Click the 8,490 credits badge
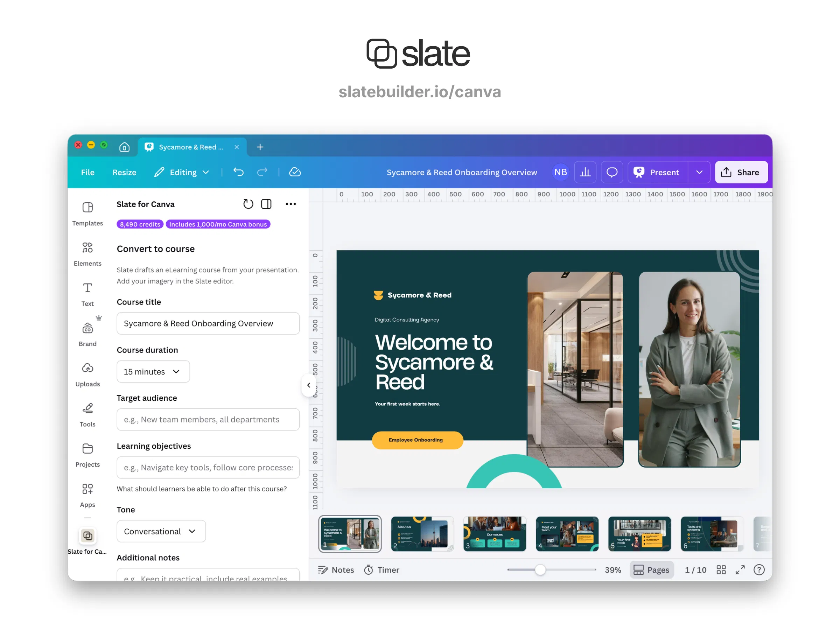 pyautogui.click(x=140, y=224)
